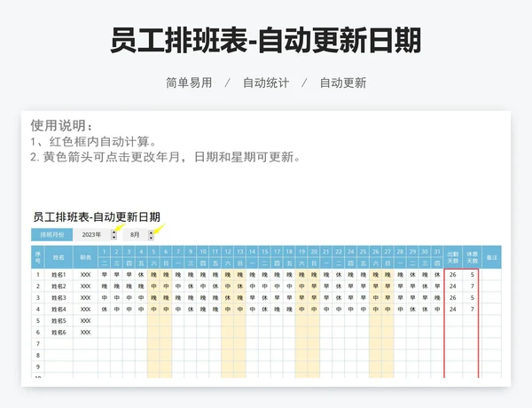532x408 pixels.
Task: Click the XXX job cell for 姓名6
Action: tap(85, 333)
